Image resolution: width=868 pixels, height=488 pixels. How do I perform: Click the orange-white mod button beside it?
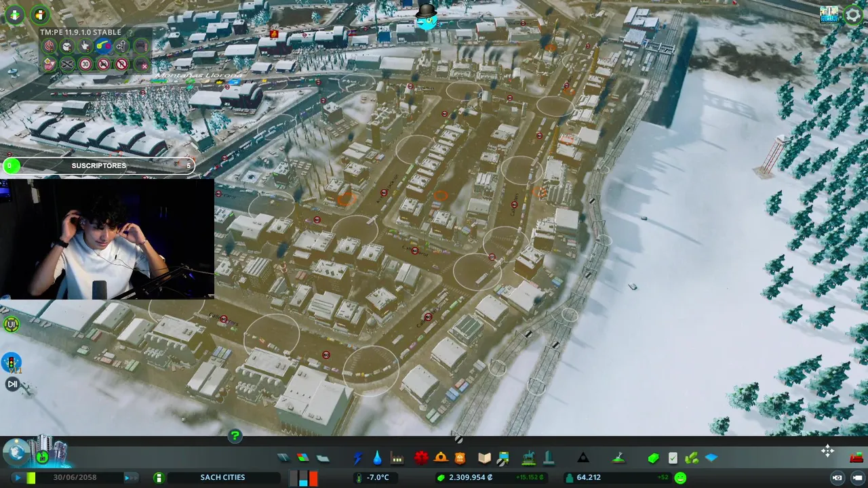pos(41,15)
